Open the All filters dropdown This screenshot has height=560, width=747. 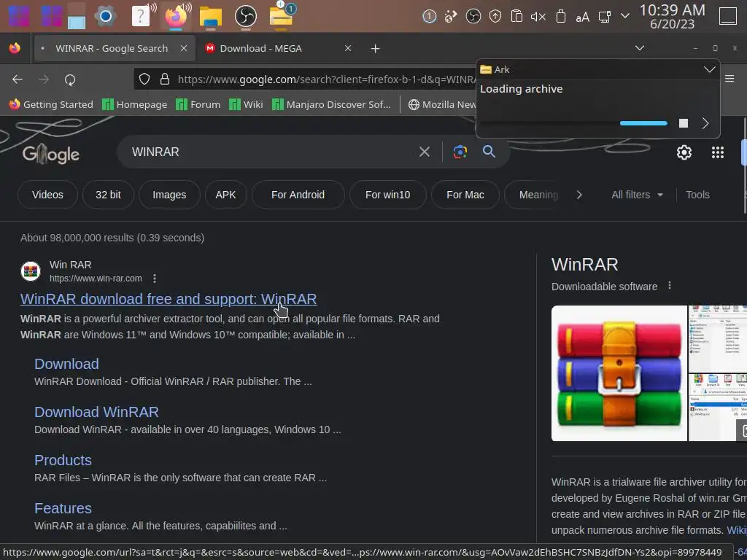click(637, 195)
